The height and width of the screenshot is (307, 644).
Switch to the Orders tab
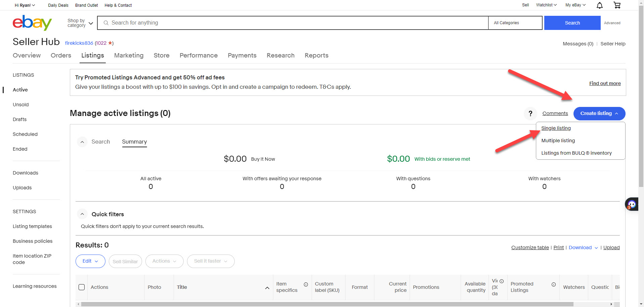[x=61, y=55]
